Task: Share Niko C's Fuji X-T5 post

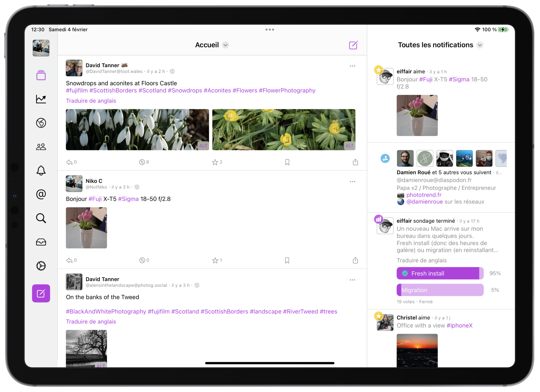Action: [x=355, y=260]
